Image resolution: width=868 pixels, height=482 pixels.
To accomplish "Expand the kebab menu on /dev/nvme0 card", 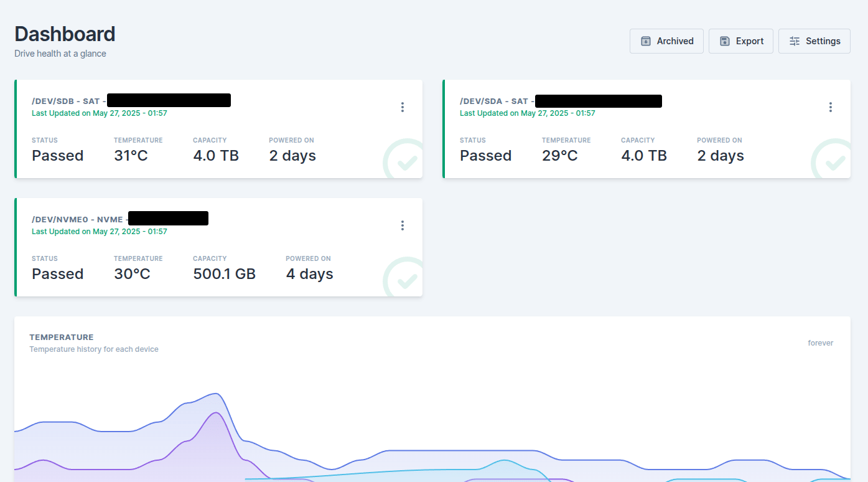I will point(403,225).
